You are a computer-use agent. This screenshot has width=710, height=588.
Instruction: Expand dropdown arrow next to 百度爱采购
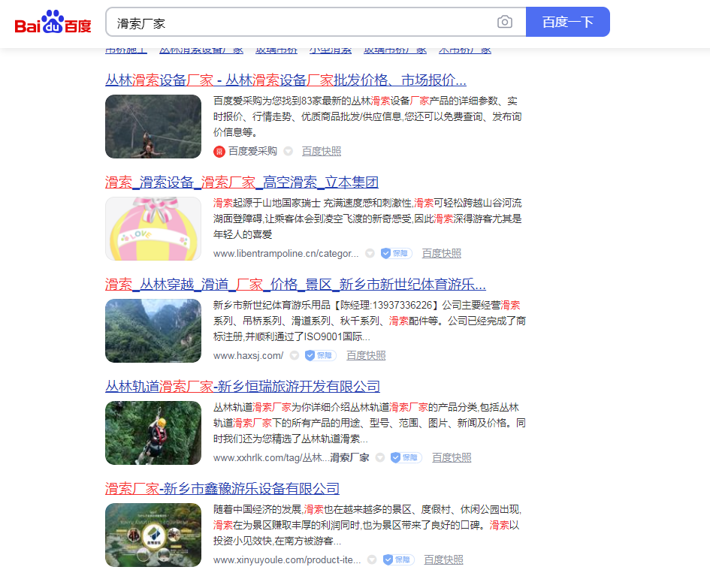click(x=288, y=151)
